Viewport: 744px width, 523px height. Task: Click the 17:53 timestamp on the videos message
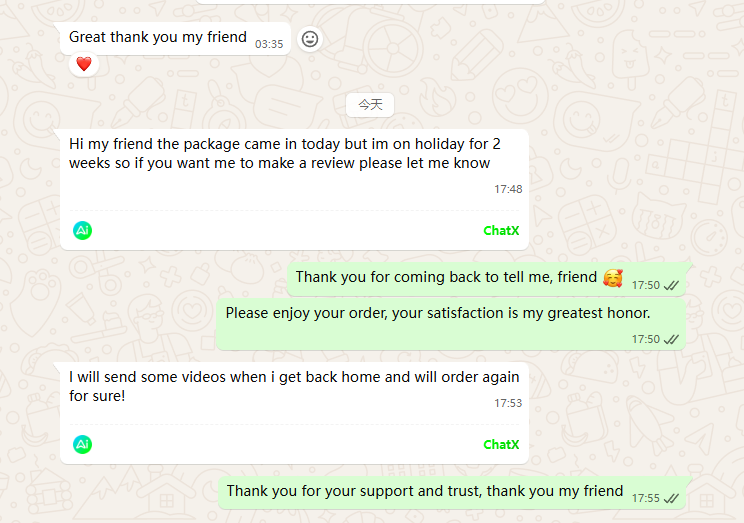(508, 403)
